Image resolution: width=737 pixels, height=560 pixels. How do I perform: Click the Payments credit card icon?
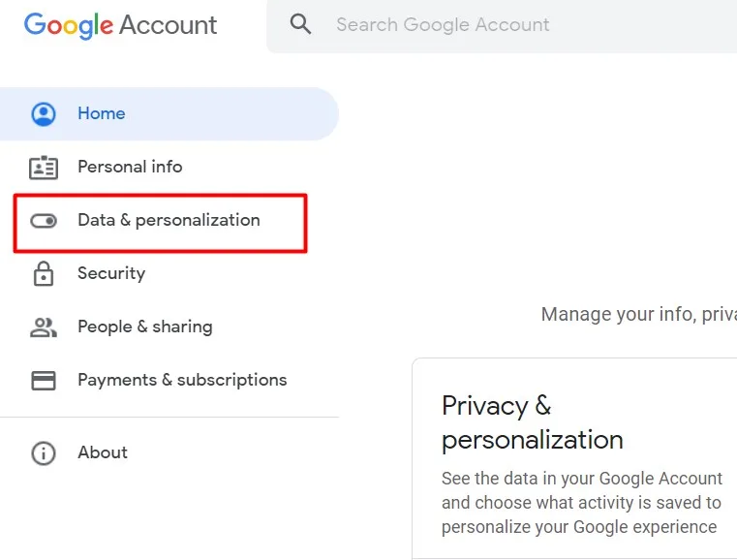click(x=44, y=381)
